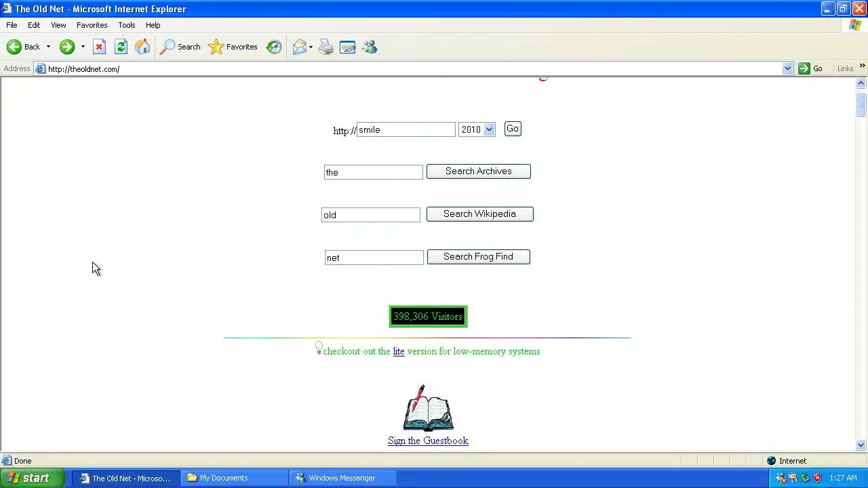This screenshot has width=868, height=488.
Task: Click the lightbulb icon before checkout text
Action: (x=319, y=348)
